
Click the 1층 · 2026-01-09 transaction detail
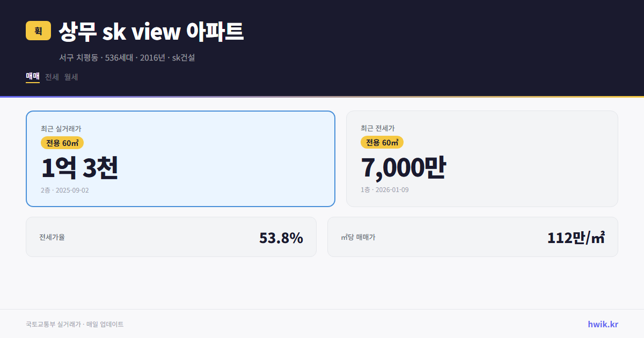pyautogui.click(x=384, y=190)
